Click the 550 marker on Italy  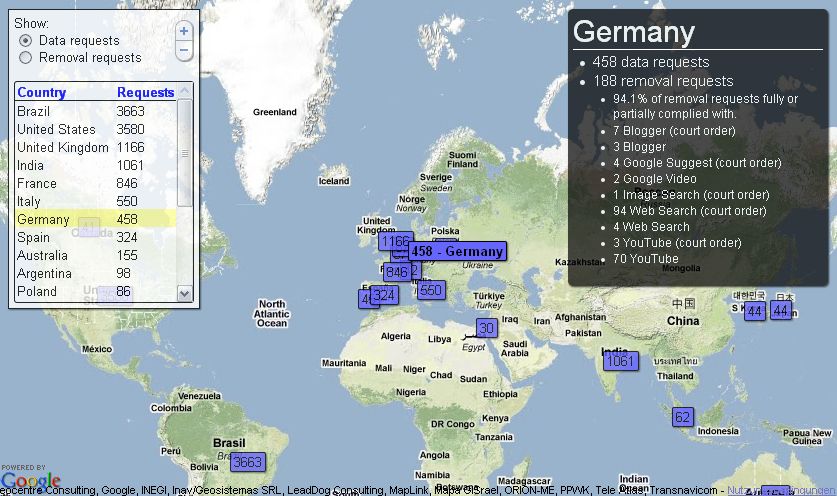click(431, 290)
